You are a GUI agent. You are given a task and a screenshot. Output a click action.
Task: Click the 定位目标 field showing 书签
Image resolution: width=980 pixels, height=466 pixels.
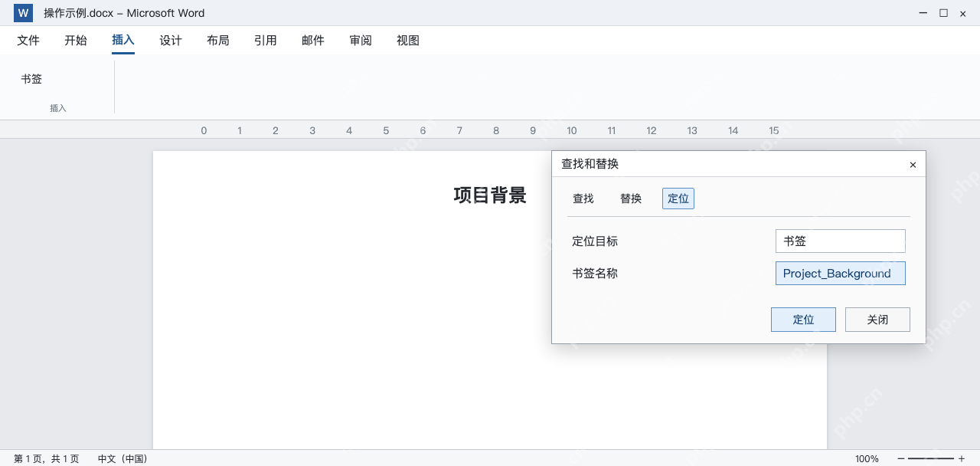841,241
